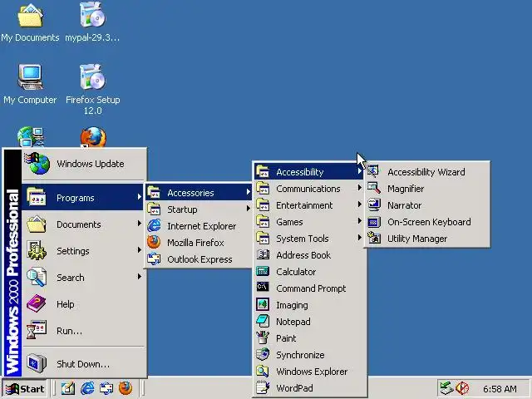Screen dimensions: 532x399
Task: Click the Address Book icon
Action: (x=263, y=254)
